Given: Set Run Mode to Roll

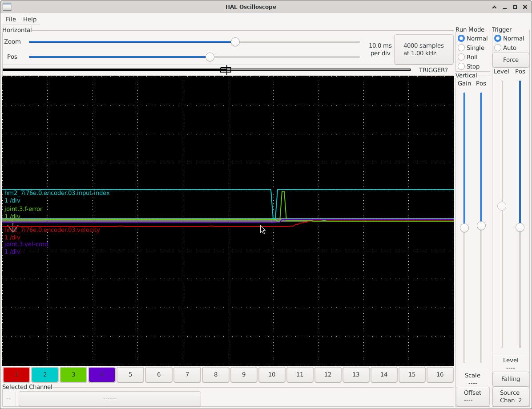Looking at the screenshot, I should (461, 57).
